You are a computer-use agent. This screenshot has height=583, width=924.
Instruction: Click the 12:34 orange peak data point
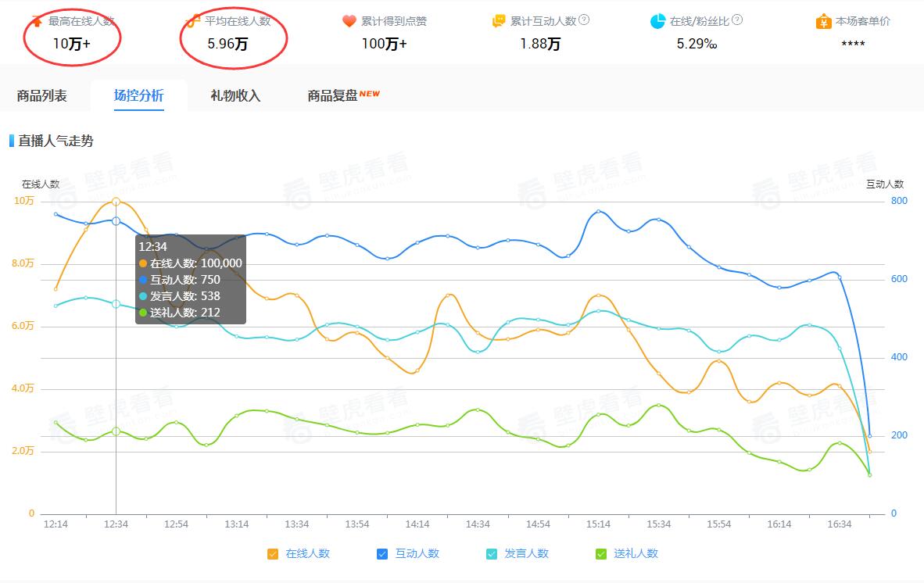pos(116,202)
